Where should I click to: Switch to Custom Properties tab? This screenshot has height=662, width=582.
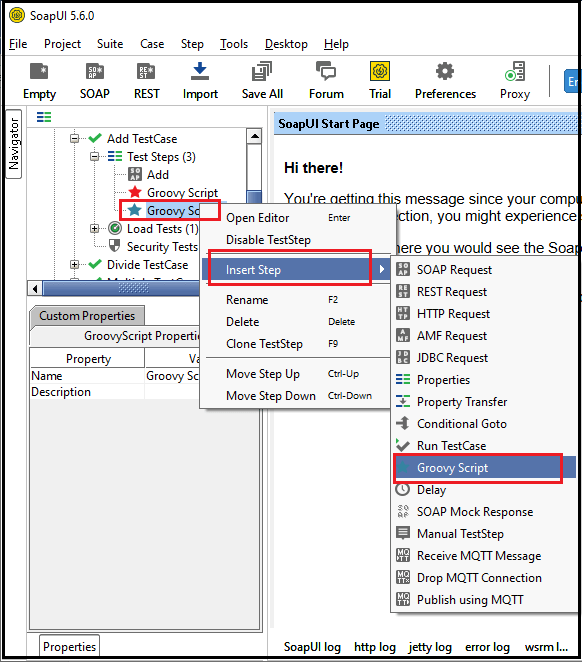87,316
